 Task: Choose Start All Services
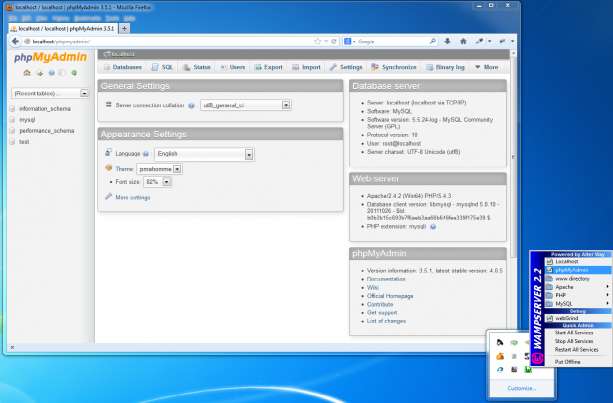tap(578, 333)
